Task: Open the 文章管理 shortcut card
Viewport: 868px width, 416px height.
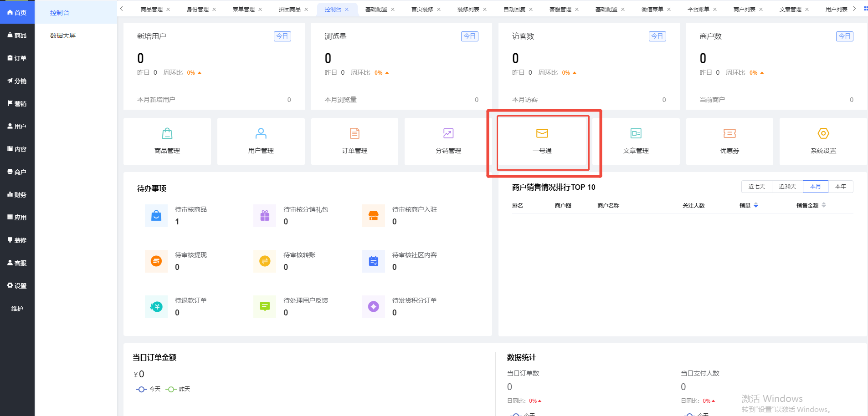Action: 636,142
